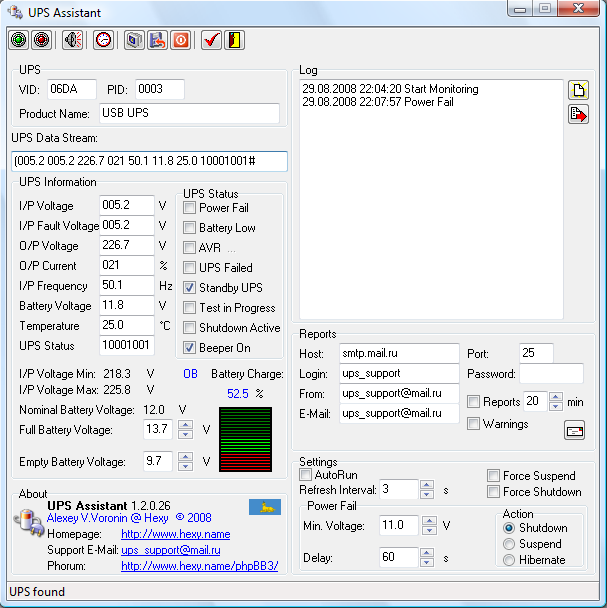Click the red power shutdown toolbar icon
The height and width of the screenshot is (608, 607).
click(181, 40)
